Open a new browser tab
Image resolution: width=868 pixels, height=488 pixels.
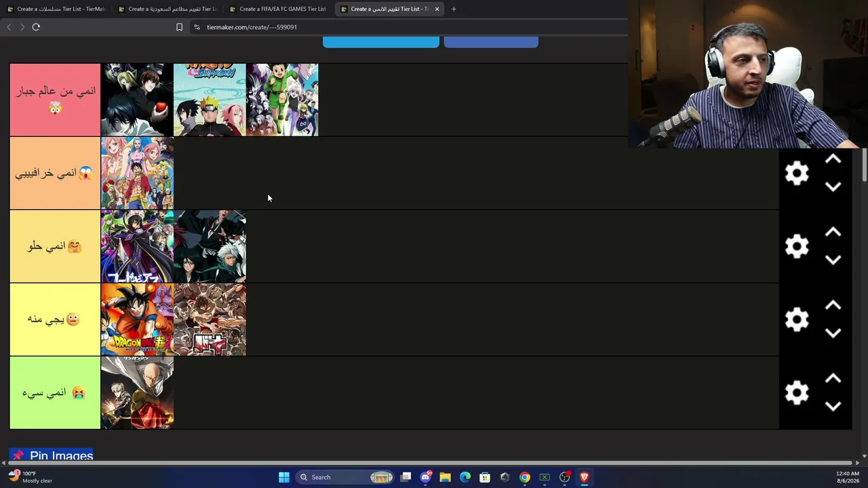[454, 9]
